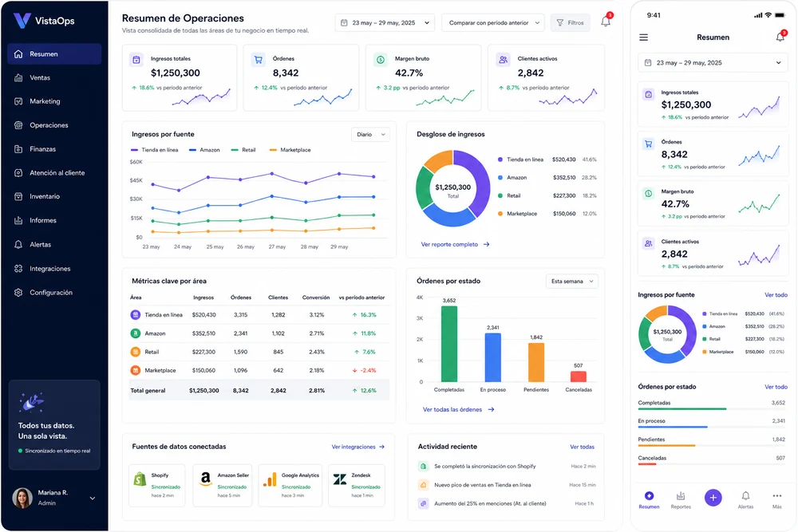The image size is (798, 532).
Task: Tap Alertas tab in mobile bottom nav
Action: pyautogui.click(x=745, y=500)
